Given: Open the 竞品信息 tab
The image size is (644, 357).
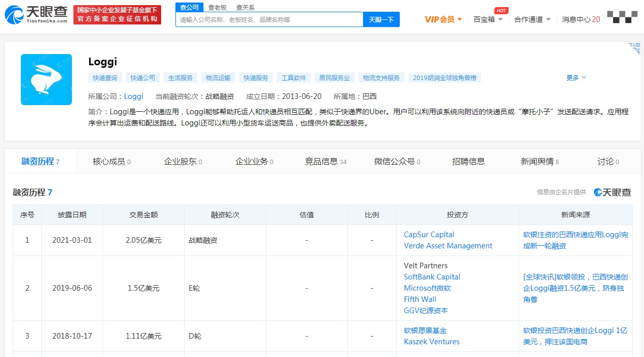Looking at the screenshot, I should pyautogui.click(x=325, y=162).
